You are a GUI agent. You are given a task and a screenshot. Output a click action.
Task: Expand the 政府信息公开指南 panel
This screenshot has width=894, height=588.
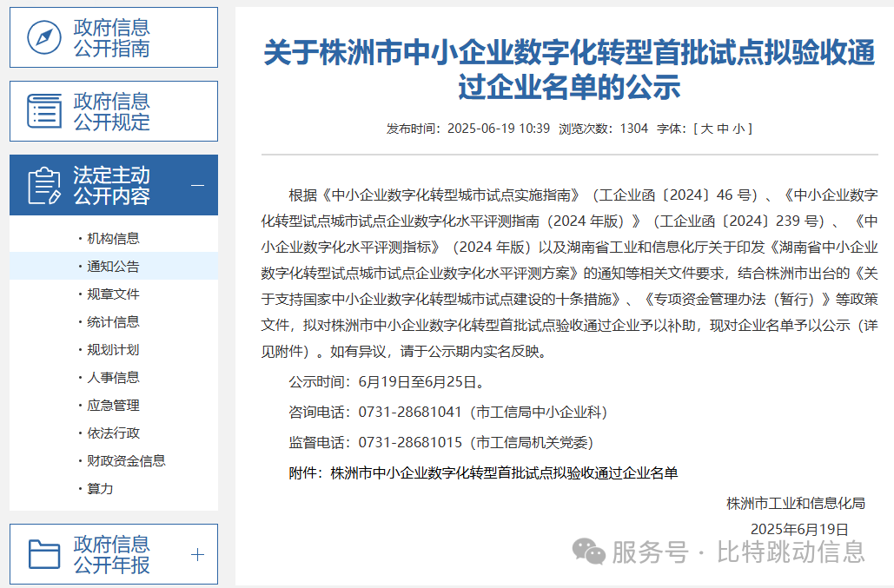point(113,37)
